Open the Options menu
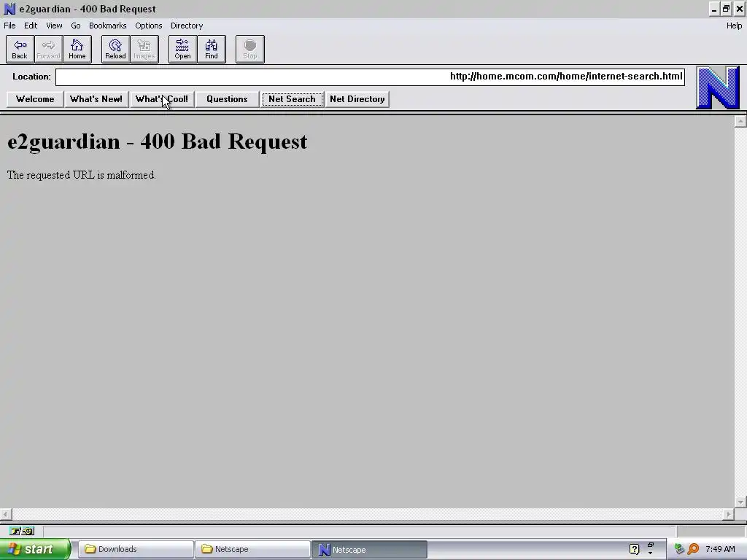This screenshot has height=560, width=747. [148, 26]
